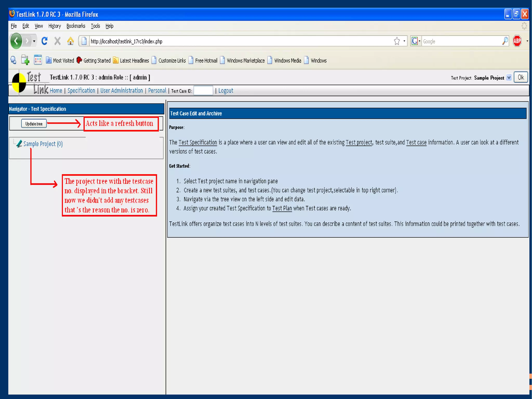Click the magnifier icon on bookmarks toolbar
This screenshot has width=532, height=399.
coord(13,60)
